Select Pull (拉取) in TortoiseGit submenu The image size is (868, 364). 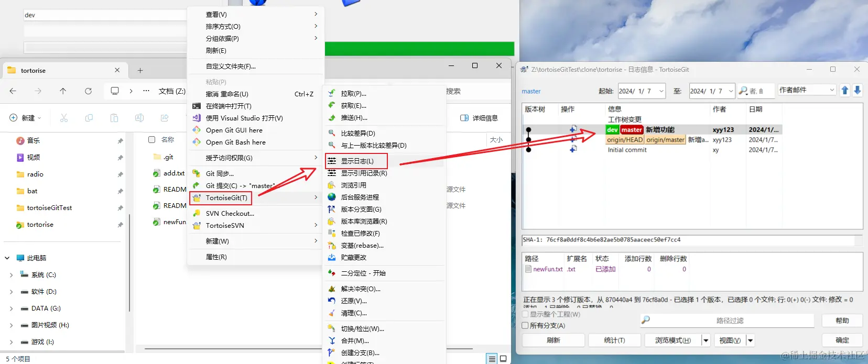(353, 94)
